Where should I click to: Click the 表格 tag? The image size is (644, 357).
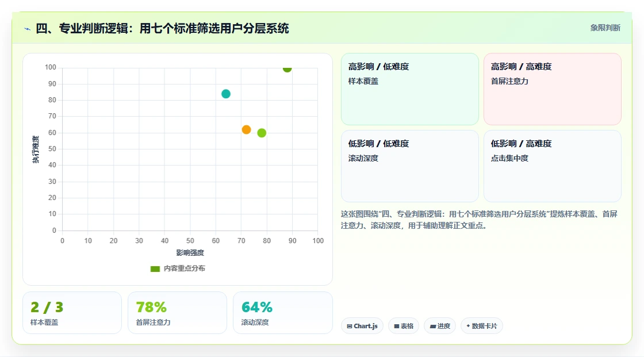(x=404, y=326)
